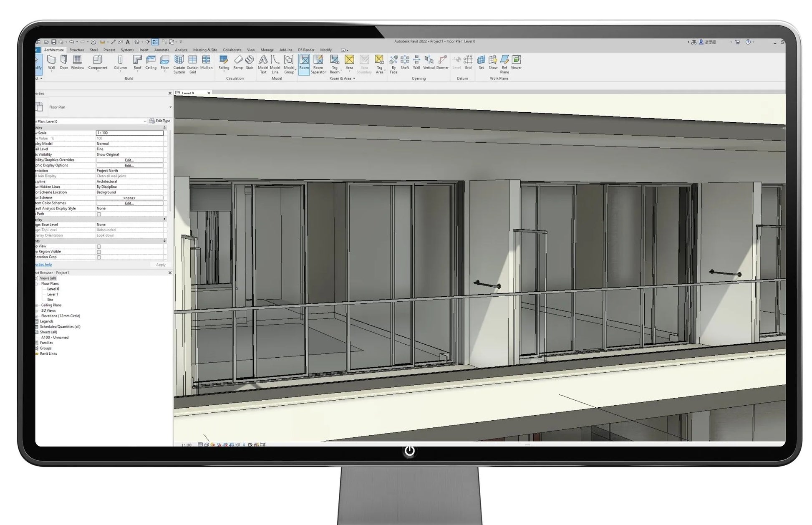
Task: Select the Door tool
Action: pyautogui.click(x=64, y=62)
